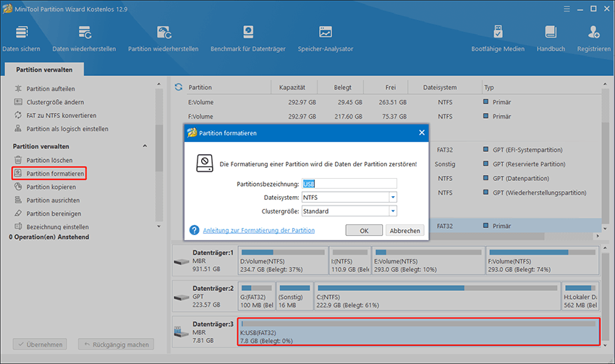The width and height of the screenshot is (615, 364).
Task: Sort by the Belegt column header
Action: click(342, 88)
